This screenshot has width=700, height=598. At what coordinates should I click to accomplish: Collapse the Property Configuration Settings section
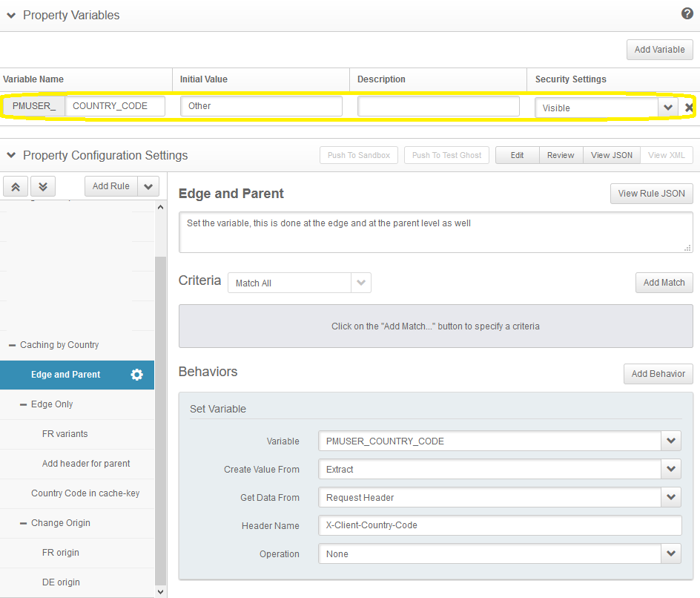pyautogui.click(x=11, y=156)
